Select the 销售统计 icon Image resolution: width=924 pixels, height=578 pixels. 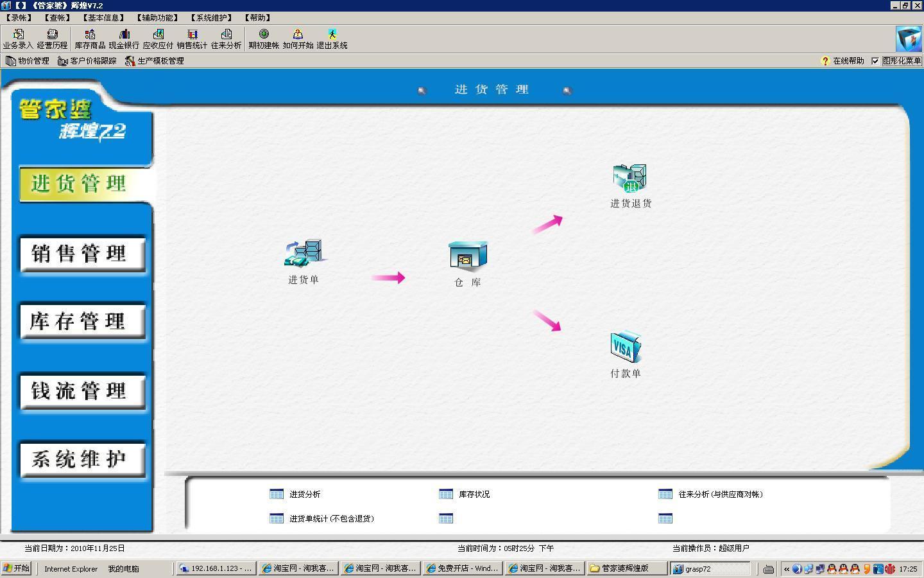click(x=192, y=38)
